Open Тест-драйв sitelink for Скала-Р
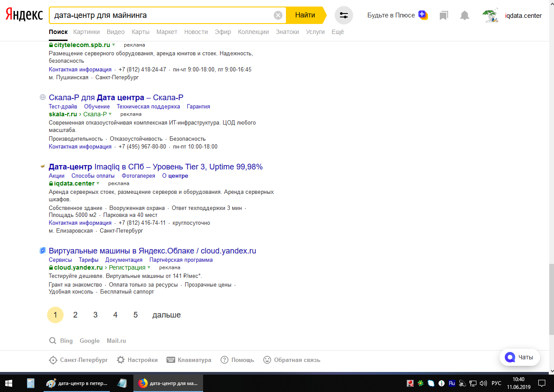Image resolution: width=554 pixels, height=392 pixels. pos(63,107)
